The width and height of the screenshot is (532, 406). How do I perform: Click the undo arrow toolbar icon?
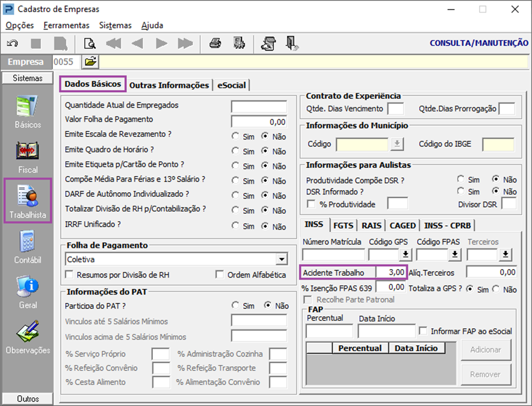pos(11,43)
